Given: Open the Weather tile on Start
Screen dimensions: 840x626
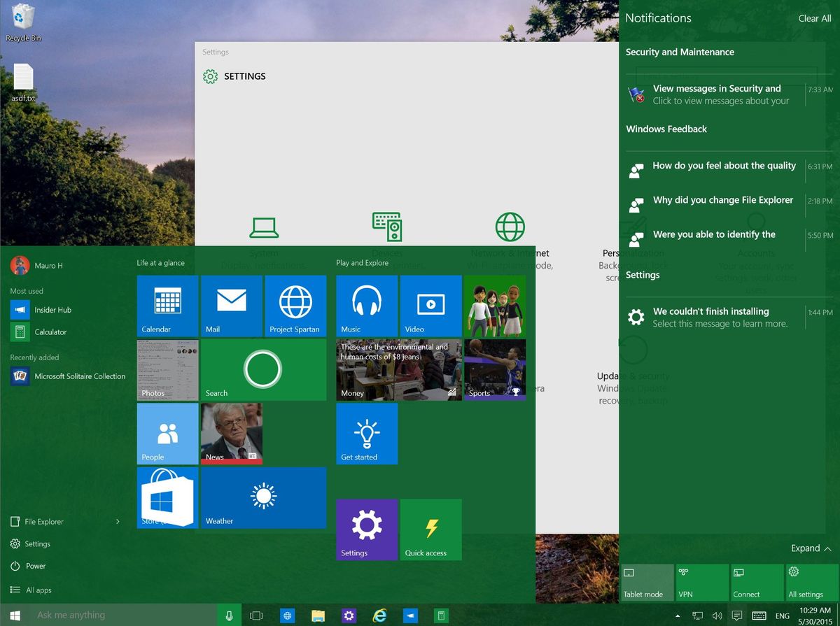Looking at the screenshot, I should (x=263, y=497).
